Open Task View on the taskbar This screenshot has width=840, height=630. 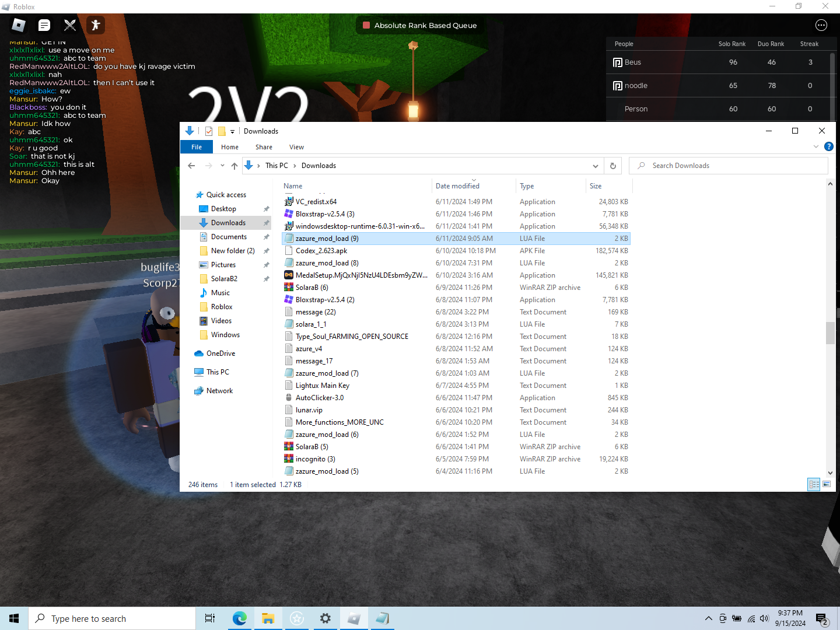click(x=210, y=618)
